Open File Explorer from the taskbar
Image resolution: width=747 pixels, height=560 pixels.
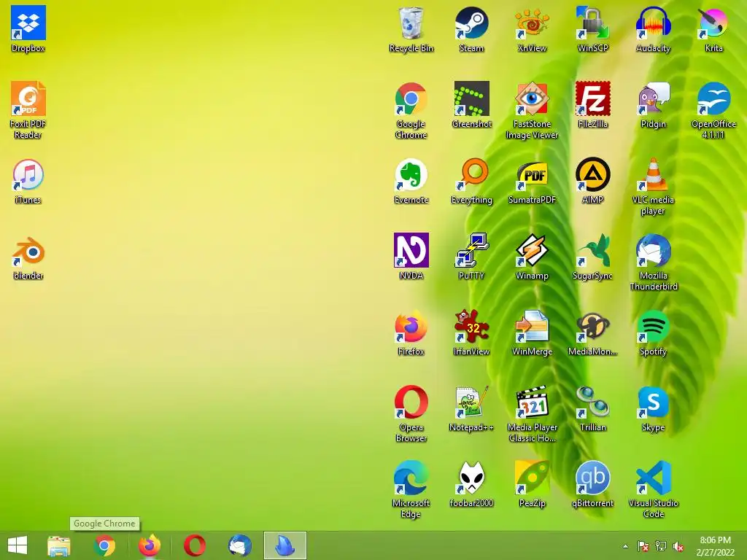[59, 545]
